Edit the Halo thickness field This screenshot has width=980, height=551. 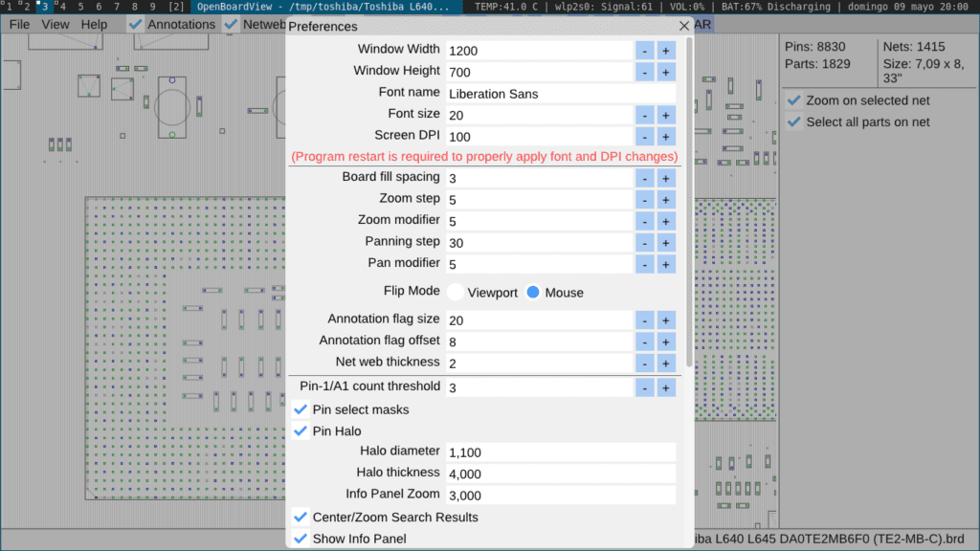[561, 474]
